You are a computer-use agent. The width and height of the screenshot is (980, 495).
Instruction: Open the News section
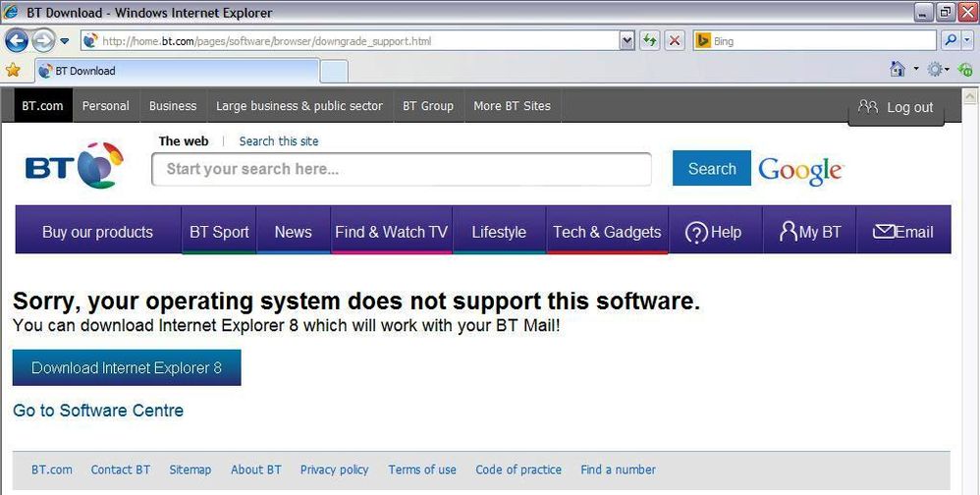pyautogui.click(x=294, y=232)
